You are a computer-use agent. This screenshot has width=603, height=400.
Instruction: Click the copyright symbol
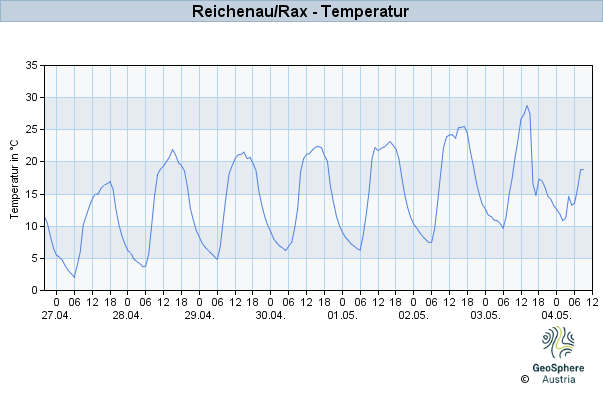click(525, 379)
